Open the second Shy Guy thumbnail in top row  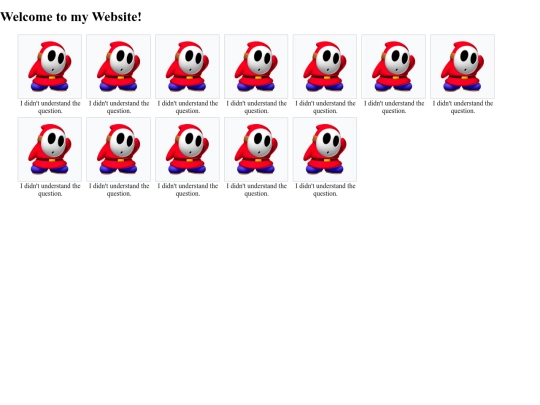click(118, 66)
